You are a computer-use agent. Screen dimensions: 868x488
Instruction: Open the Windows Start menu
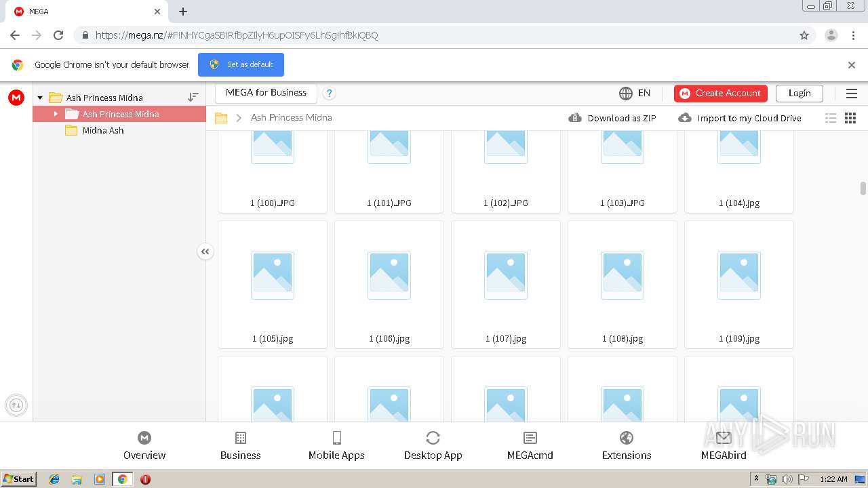[19, 479]
